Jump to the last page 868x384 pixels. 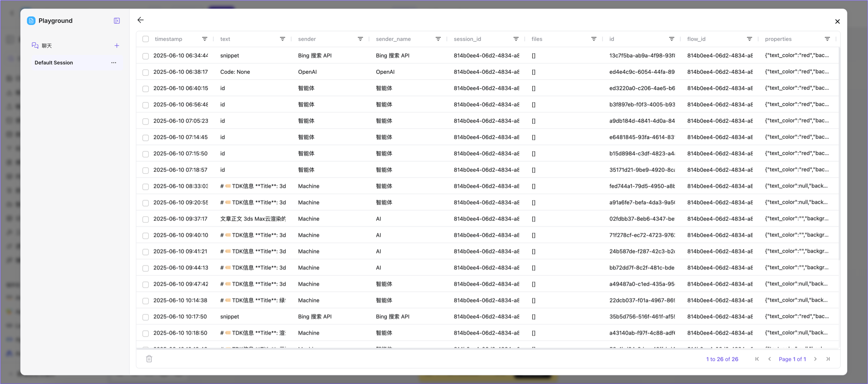(828, 359)
